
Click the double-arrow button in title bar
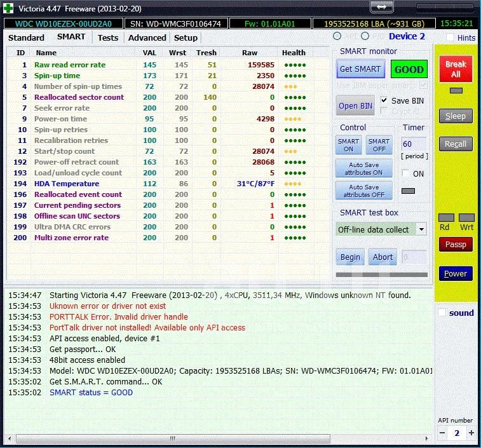point(381,7)
